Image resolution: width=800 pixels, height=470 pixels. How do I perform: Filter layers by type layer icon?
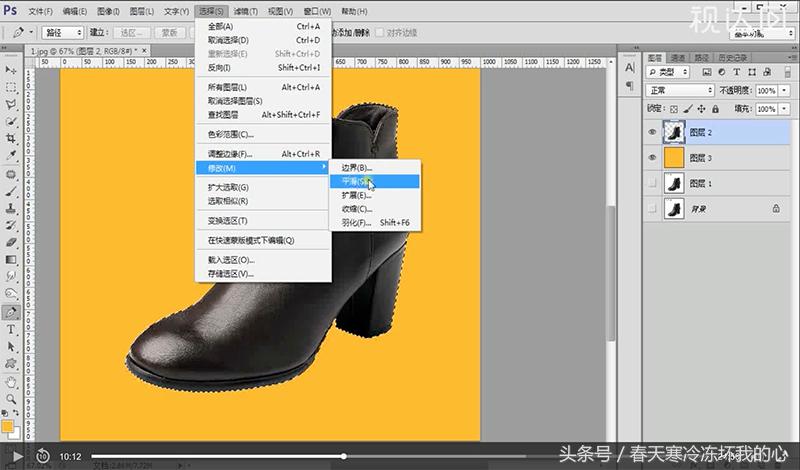pos(736,72)
